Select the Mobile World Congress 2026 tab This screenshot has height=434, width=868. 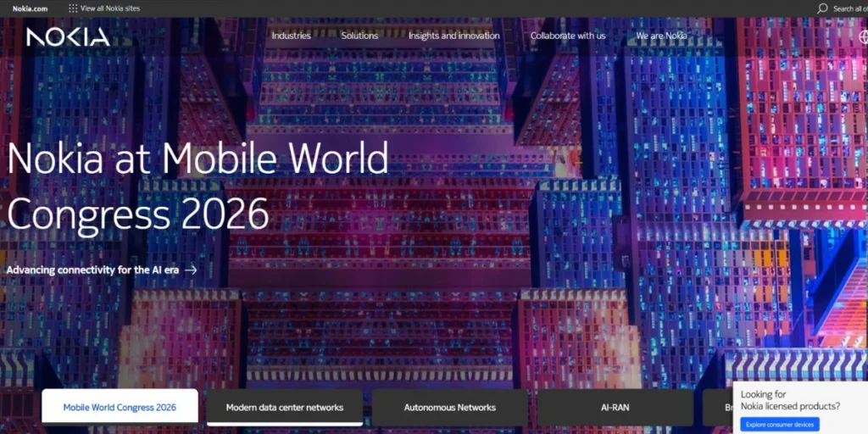pos(120,408)
